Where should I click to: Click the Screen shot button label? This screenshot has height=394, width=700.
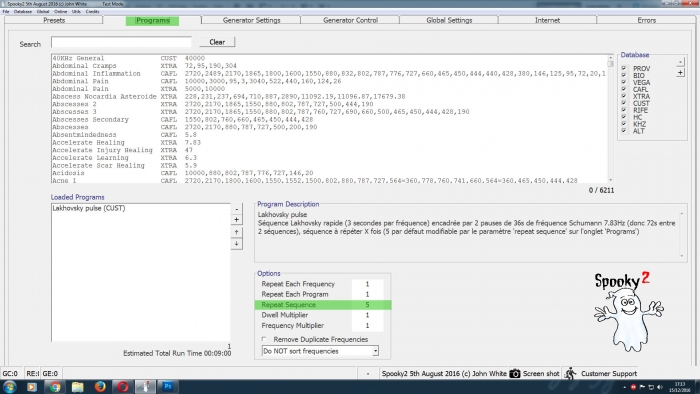tap(541, 373)
